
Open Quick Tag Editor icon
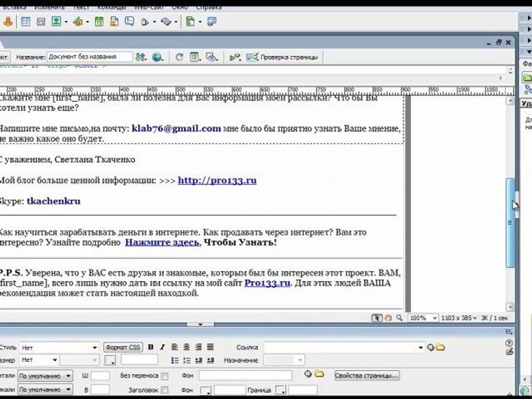tap(509, 352)
